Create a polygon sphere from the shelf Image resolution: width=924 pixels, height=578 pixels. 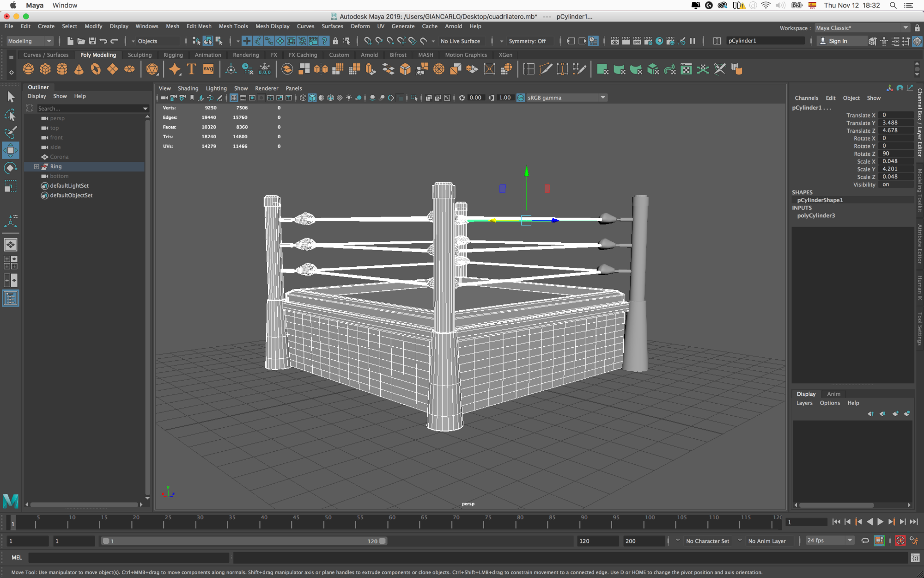point(28,69)
